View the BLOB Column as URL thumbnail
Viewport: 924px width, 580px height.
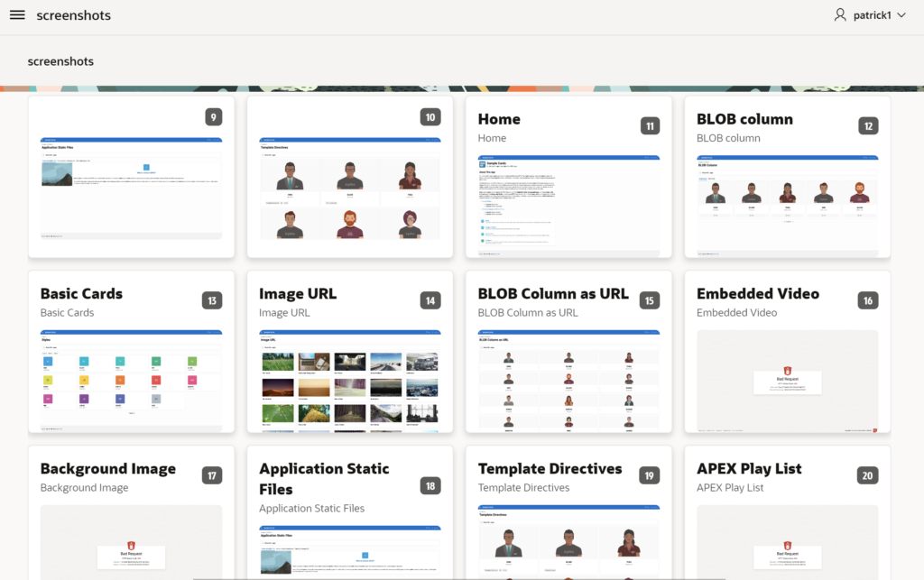[x=568, y=381]
